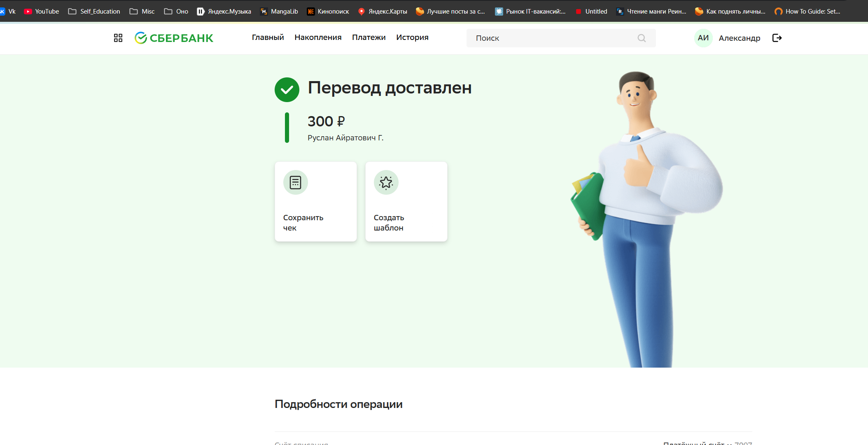868x445 pixels.
Task: Click the logout icon next to Александр
Action: [777, 38]
